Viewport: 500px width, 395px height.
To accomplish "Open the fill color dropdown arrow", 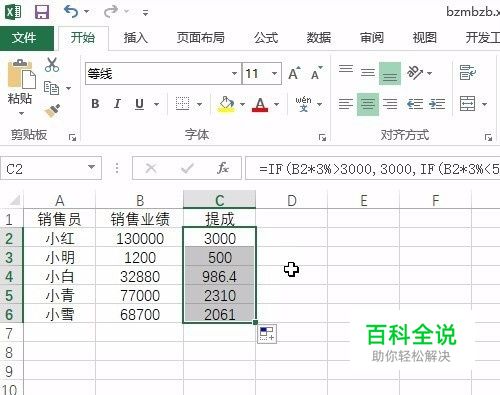I will coord(242,105).
